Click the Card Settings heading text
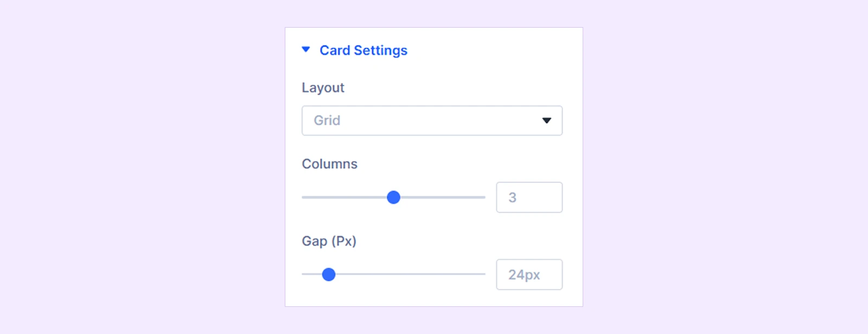The height and width of the screenshot is (334, 868). click(x=363, y=50)
